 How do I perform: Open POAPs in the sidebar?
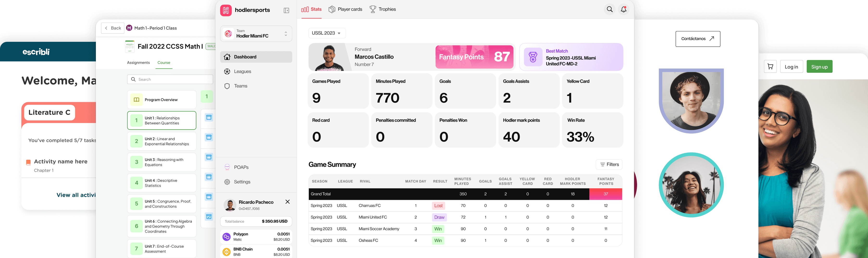[x=256, y=167]
